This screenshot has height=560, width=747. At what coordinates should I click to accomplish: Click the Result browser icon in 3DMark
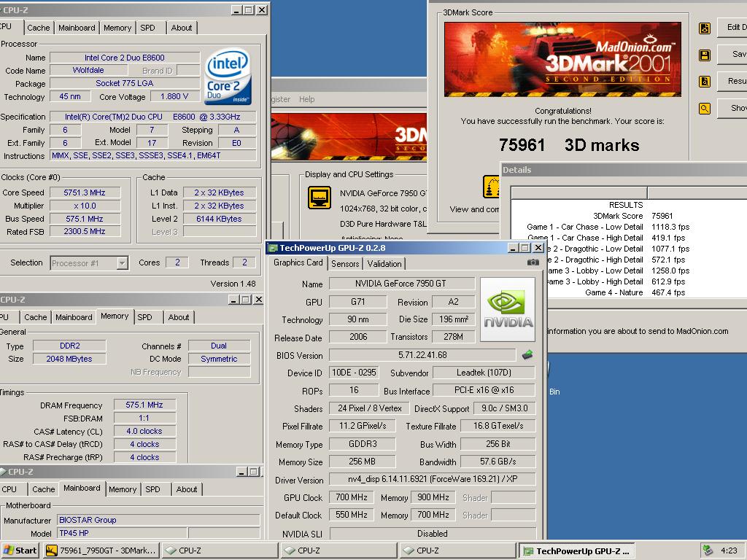(x=705, y=82)
